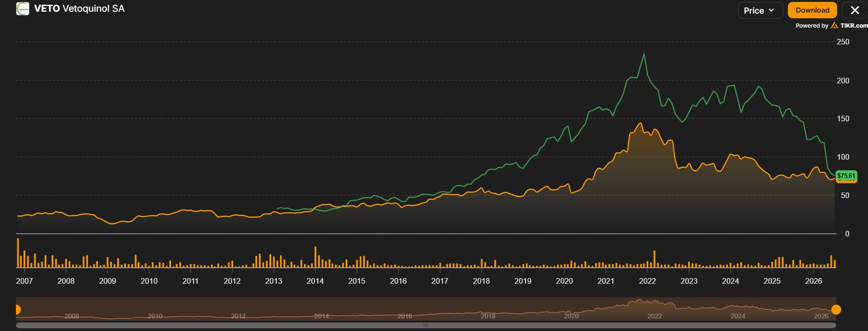Open the Price dropdown
The height and width of the screenshot is (331, 868).
tap(760, 10)
